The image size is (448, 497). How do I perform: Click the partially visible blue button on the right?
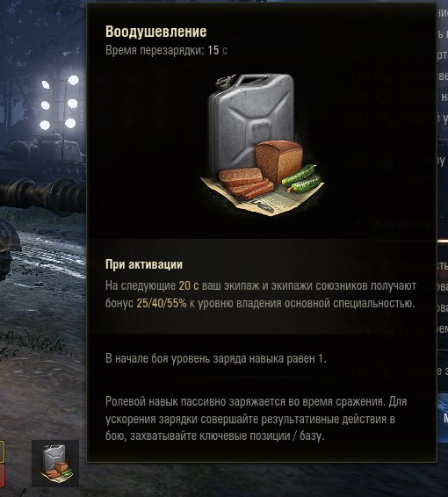pos(443,418)
